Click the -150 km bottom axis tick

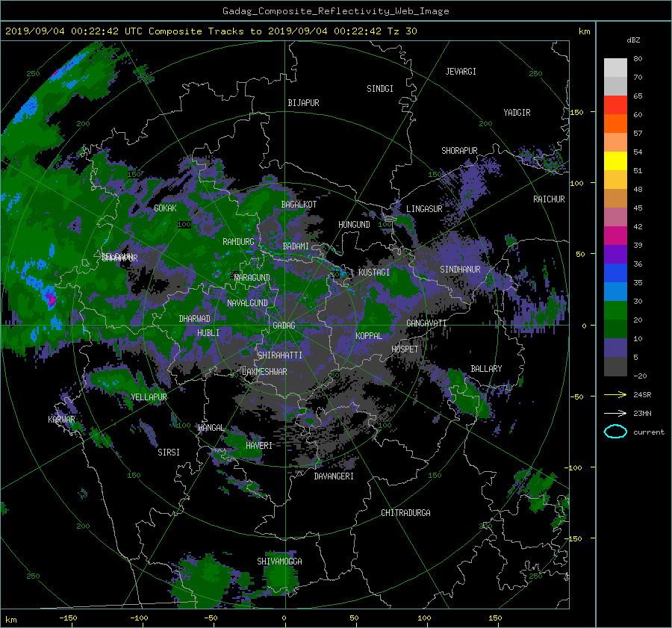68,618
